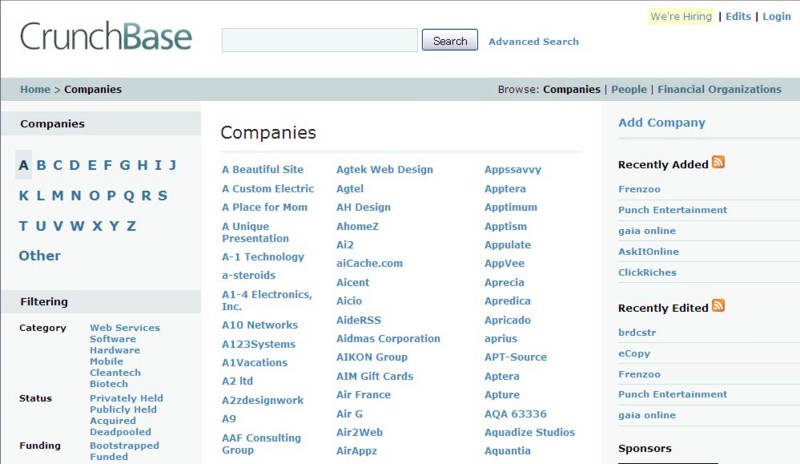
Task: Open brdcstr in Recently Edited
Action: coord(637,332)
